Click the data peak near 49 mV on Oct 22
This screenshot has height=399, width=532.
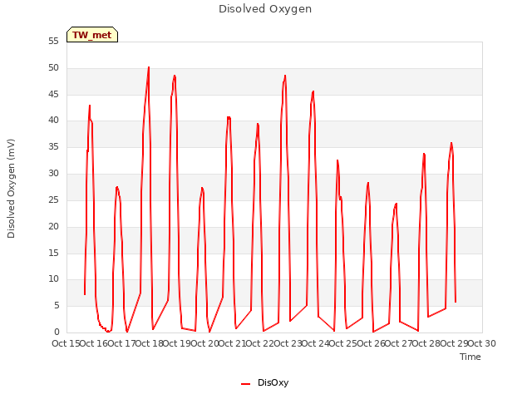tap(285, 76)
